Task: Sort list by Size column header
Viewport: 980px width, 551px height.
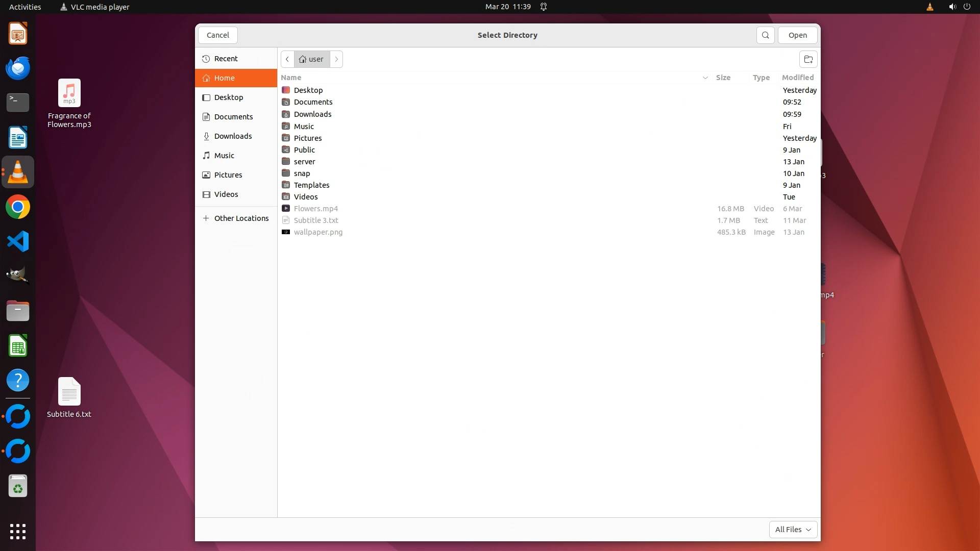Action: pos(723,78)
